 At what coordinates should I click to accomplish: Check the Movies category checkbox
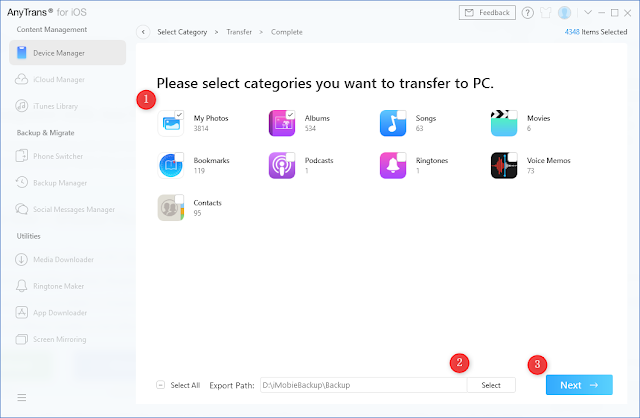(512, 115)
